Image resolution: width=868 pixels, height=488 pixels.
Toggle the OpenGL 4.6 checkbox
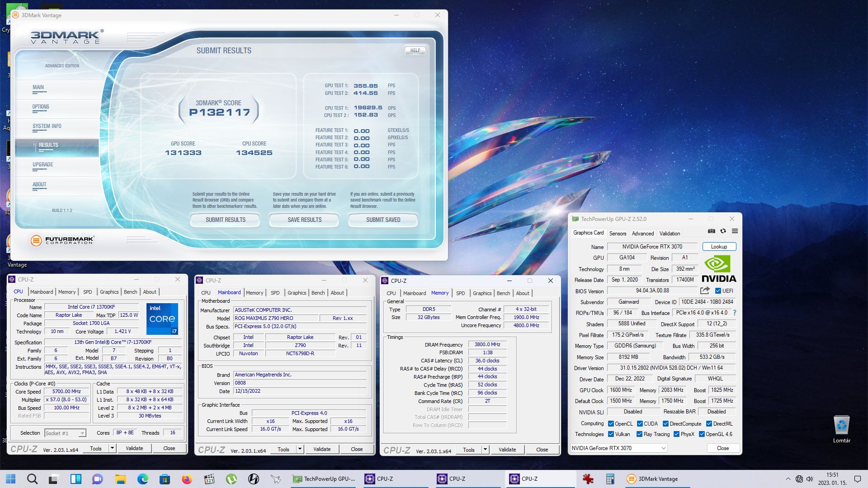pyautogui.click(x=702, y=434)
